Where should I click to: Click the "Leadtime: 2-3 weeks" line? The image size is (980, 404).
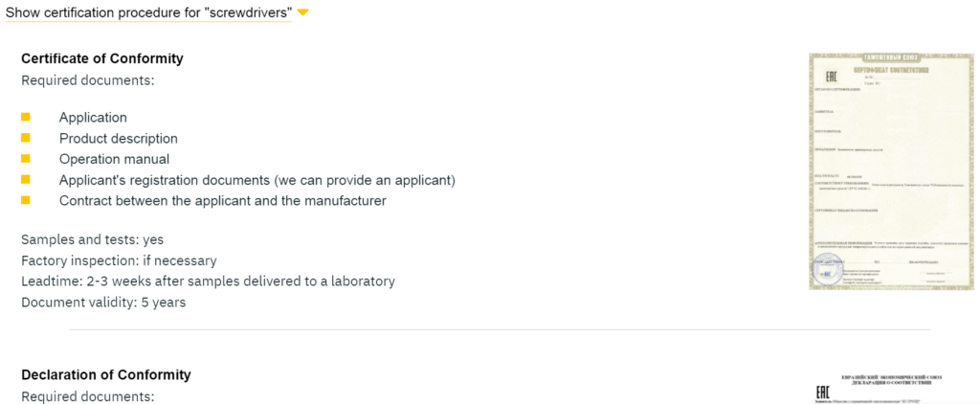[x=208, y=281]
